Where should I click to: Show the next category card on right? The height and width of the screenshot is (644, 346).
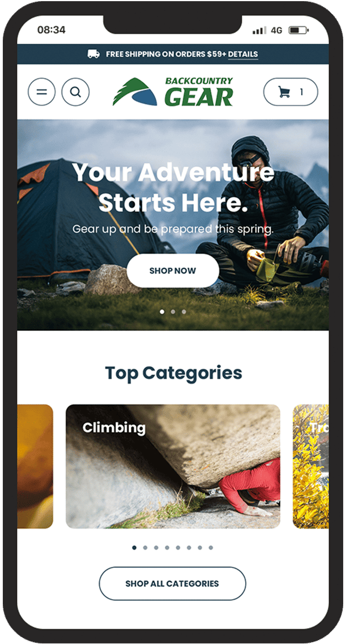tap(311, 466)
